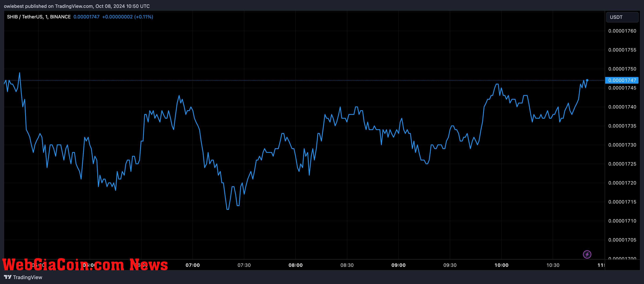Click the 0.00001710 price axis label
The height and width of the screenshot is (284, 644).
coord(622,221)
